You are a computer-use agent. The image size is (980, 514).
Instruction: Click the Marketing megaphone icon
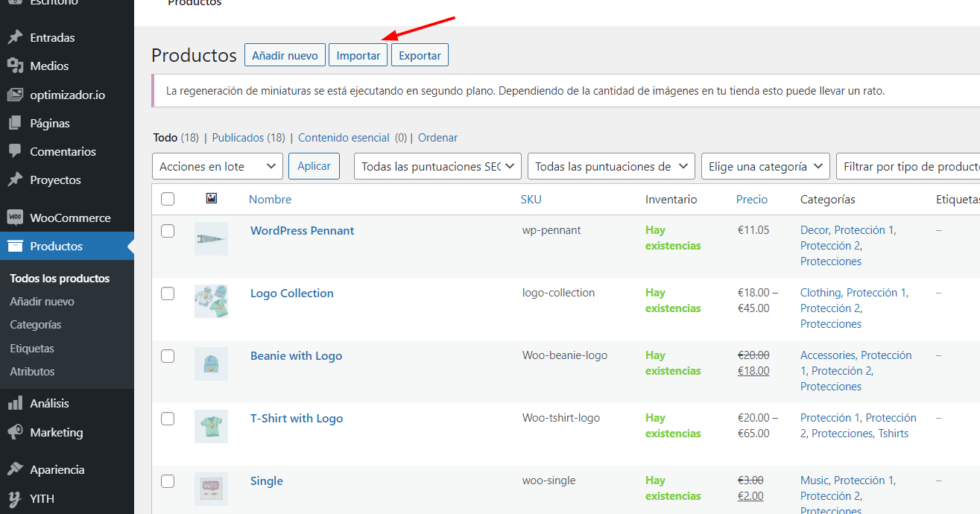click(15, 432)
